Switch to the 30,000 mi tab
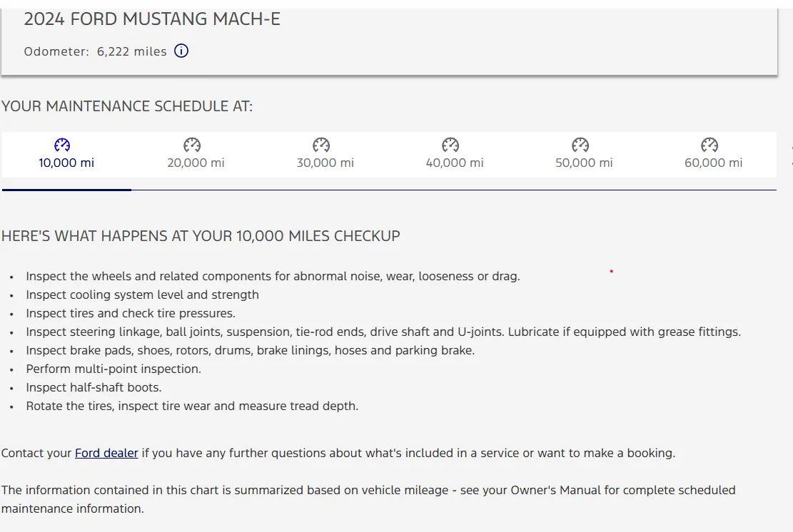 click(325, 155)
